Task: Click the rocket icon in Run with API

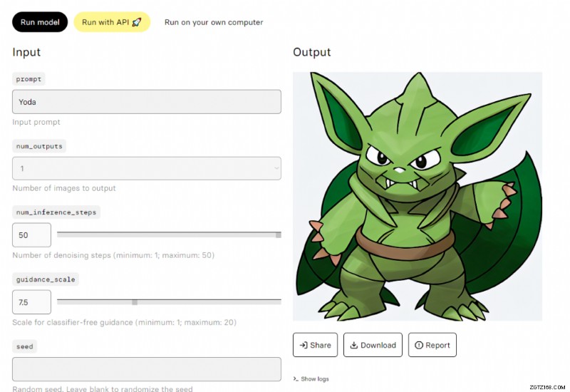Action: pyautogui.click(x=137, y=22)
